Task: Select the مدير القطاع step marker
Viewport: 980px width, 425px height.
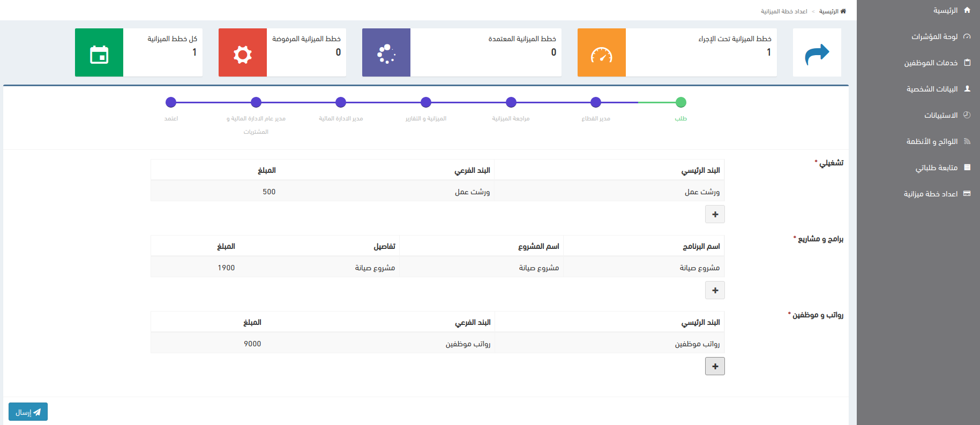Action: point(596,102)
